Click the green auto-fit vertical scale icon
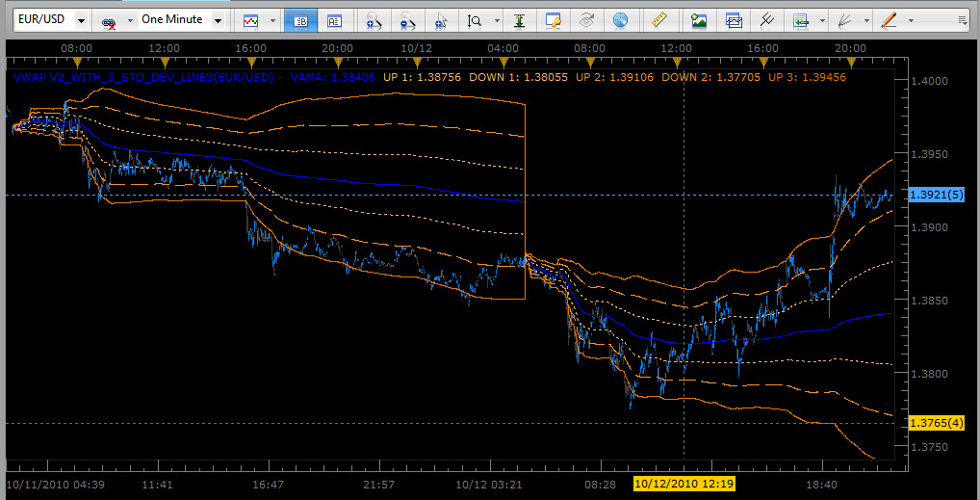The width and height of the screenshot is (980, 500). pyautogui.click(x=519, y=21)
